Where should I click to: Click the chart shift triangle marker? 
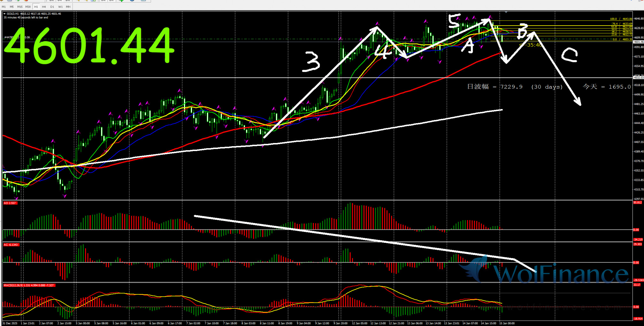506,12
